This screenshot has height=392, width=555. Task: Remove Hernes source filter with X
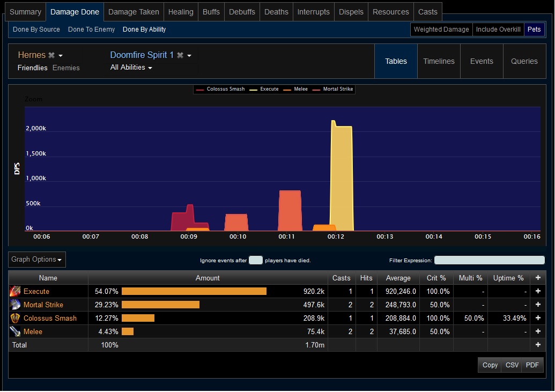pos(51,55)
